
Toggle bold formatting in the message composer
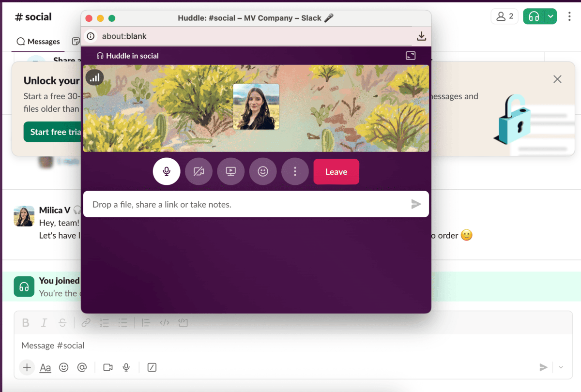click(x=26, y=322)
